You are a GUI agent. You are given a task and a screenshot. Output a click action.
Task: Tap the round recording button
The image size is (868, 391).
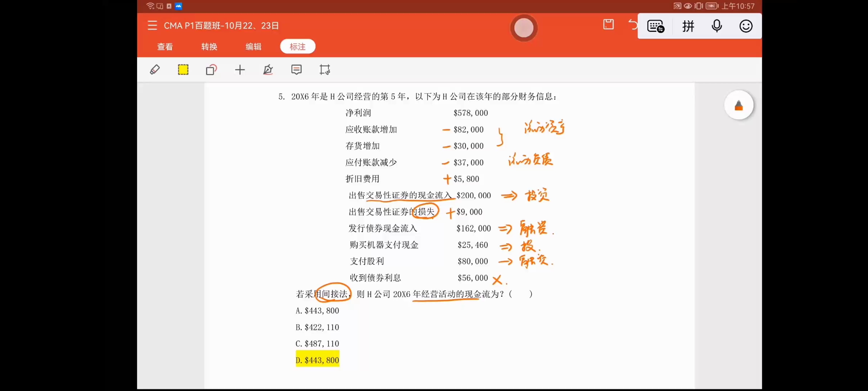[x=524, y=28]
